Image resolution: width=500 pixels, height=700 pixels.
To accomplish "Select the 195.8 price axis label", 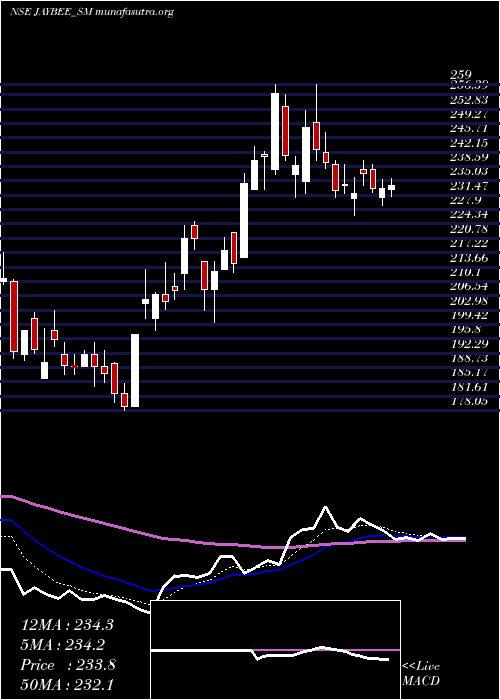I will coord(466,330).
